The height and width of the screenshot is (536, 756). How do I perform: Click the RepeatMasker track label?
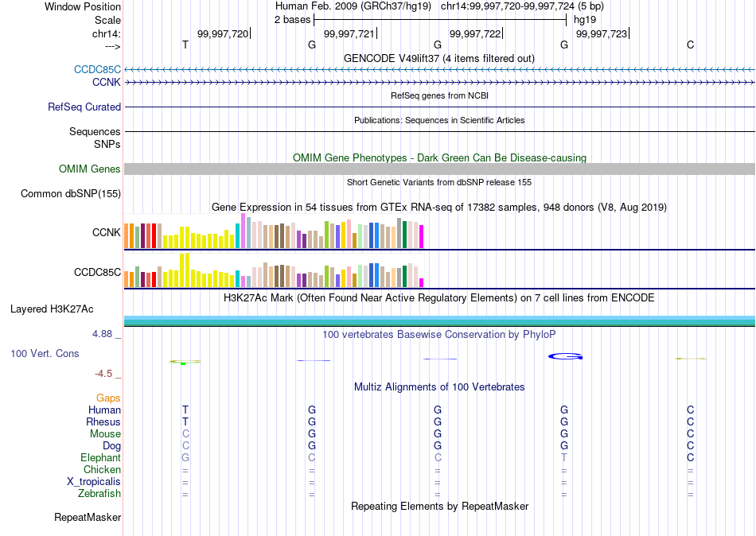pyautogui.click(x=88, y=517)
